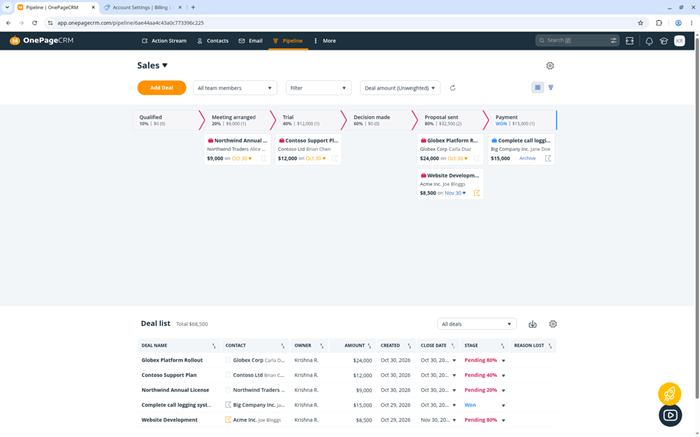Switch to Account Settings Billing tab

click(x=140, y=8)
